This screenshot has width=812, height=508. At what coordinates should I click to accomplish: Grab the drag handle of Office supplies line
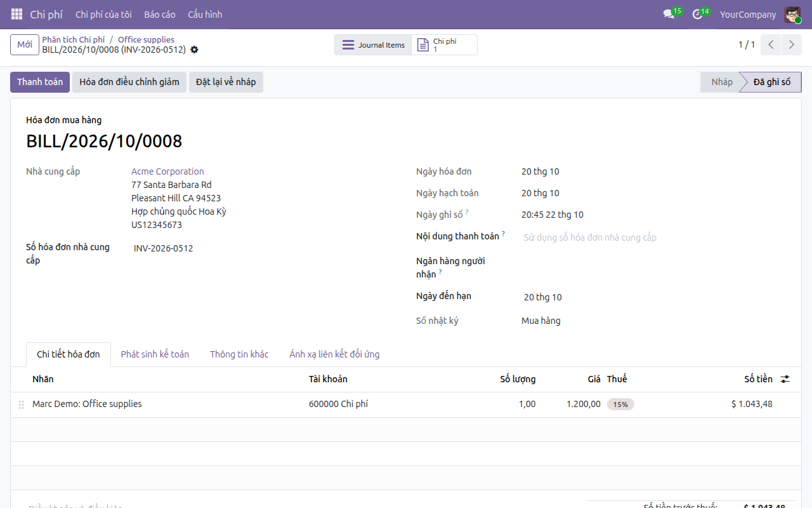coord(22,404)
